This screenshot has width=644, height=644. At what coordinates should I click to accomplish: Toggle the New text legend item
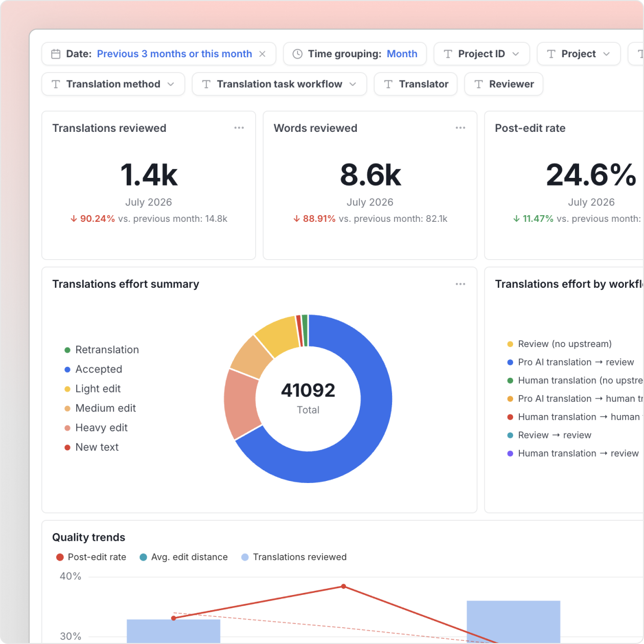pyautogui.click(x=91, y=447)
